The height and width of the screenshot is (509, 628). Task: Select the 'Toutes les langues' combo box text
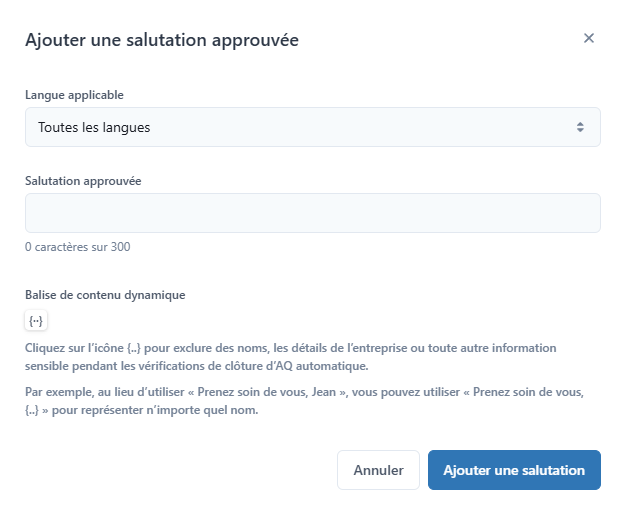click(94, 127)
